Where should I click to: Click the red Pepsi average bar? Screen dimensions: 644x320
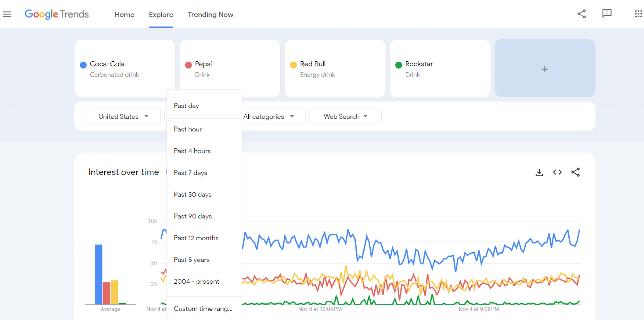point(107,293)
